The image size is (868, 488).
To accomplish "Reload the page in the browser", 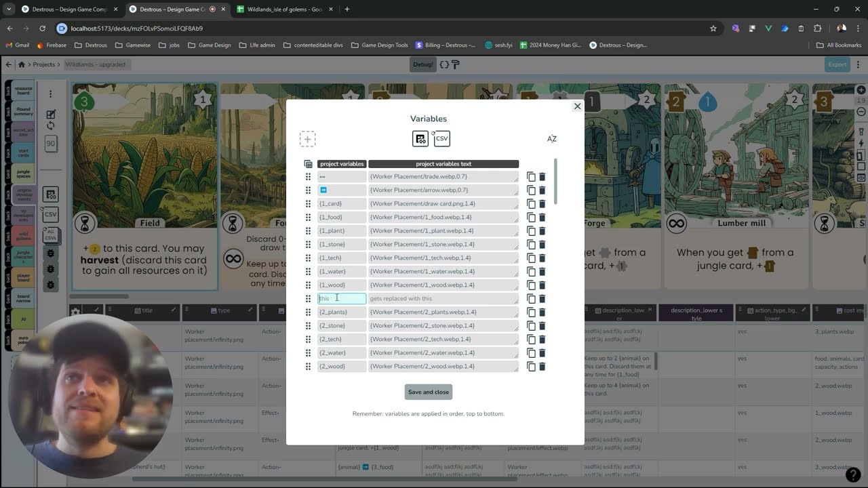I will pyautogui.click(x=42, y=28).
